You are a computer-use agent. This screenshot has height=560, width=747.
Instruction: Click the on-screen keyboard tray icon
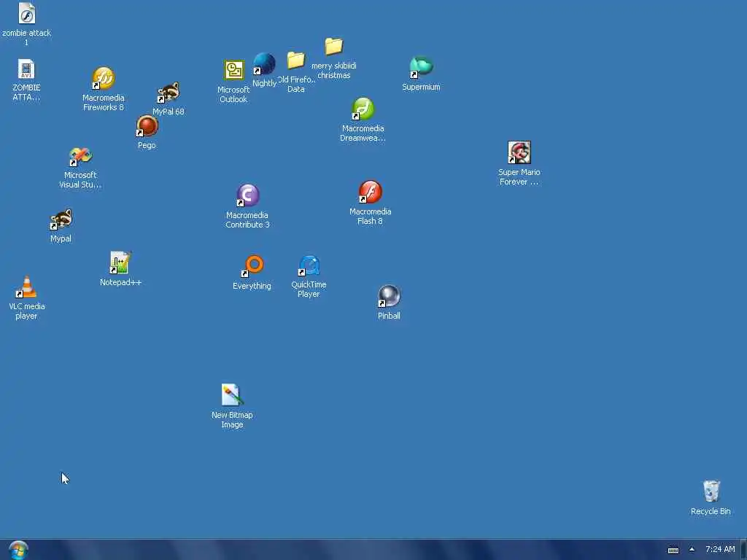(673, 550)
